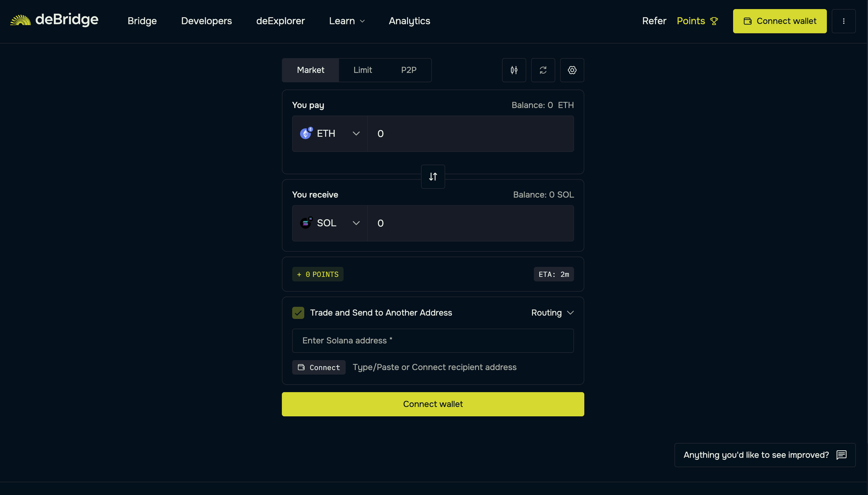Open the swap settings gear icon

point(572,70)
